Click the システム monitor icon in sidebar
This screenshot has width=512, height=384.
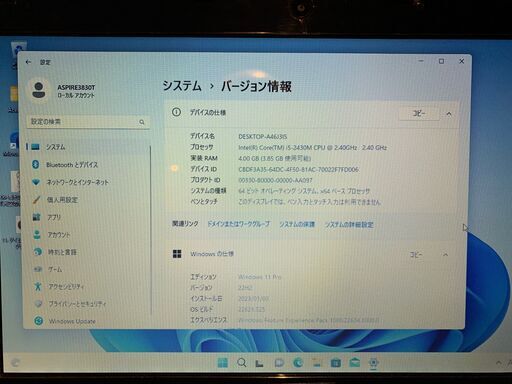pos(35,147)
